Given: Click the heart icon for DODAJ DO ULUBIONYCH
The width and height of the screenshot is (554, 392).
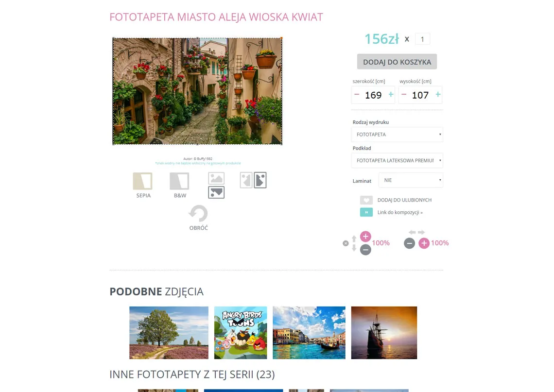Looking at the screenshot, I should point(366,200).
